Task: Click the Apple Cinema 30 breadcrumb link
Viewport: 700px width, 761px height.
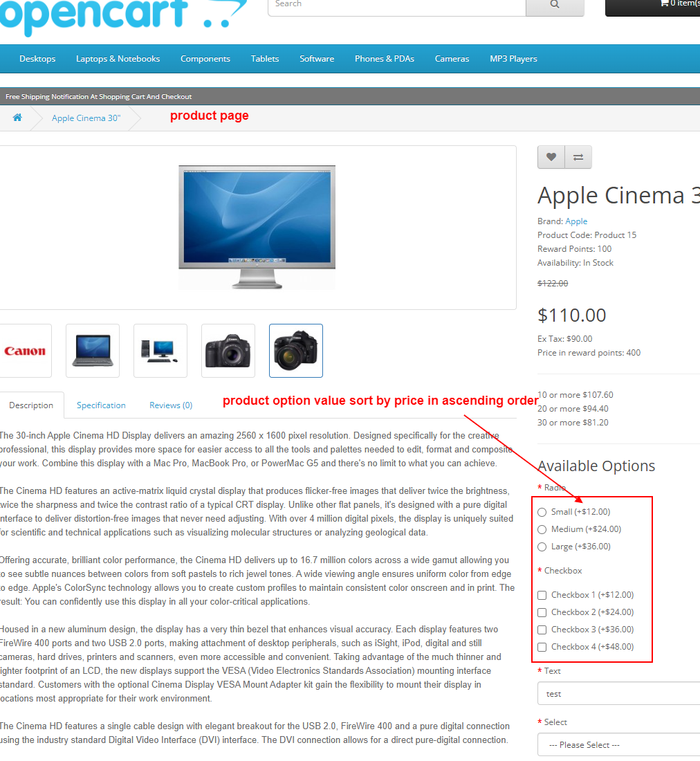Action: click(x=85, y=118)
